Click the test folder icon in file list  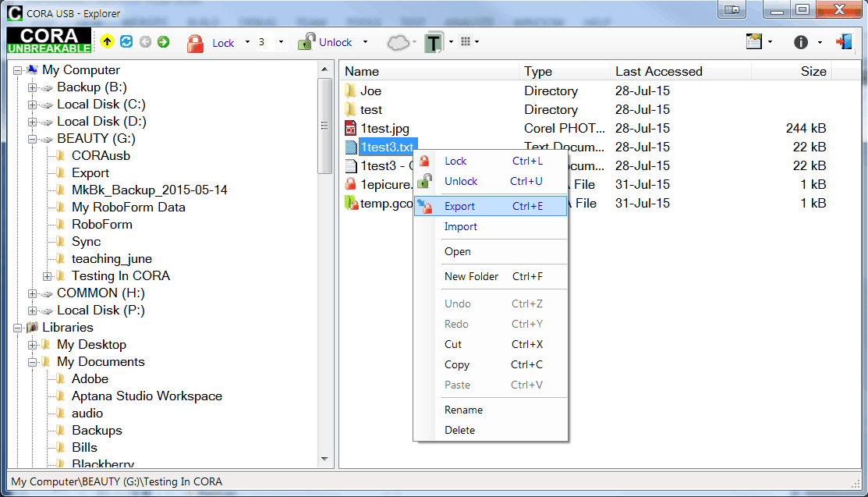click(350, 110)
